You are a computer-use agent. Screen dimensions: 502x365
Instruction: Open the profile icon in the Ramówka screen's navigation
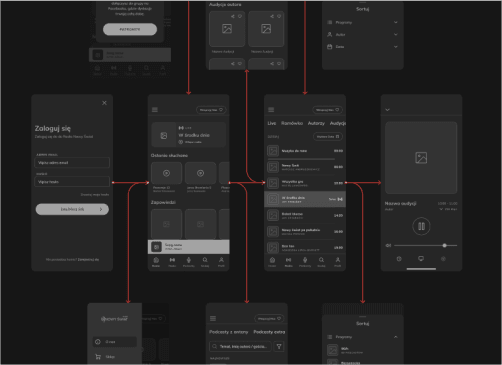tap(338, 260)
